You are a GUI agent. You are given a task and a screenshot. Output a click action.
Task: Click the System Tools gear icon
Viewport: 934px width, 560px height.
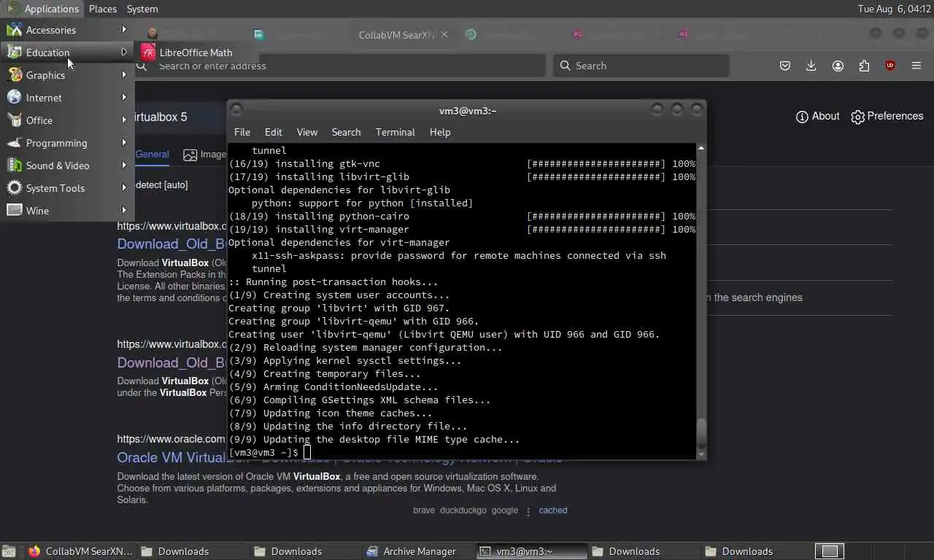tap(15, 188)
